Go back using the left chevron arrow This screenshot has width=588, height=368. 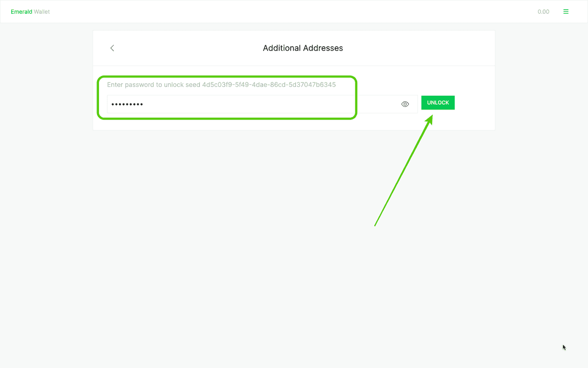pyautogui.click(x=112, y=48)
